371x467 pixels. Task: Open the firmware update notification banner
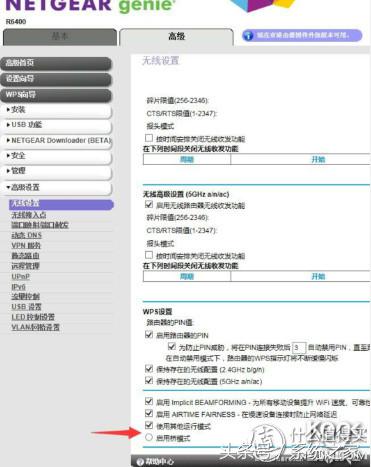point(302,35)
